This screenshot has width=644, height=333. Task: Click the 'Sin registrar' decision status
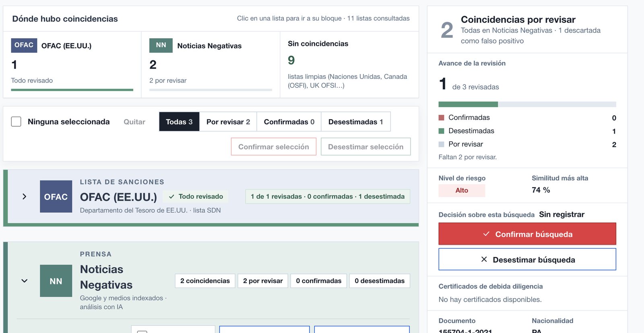[561, 214]
